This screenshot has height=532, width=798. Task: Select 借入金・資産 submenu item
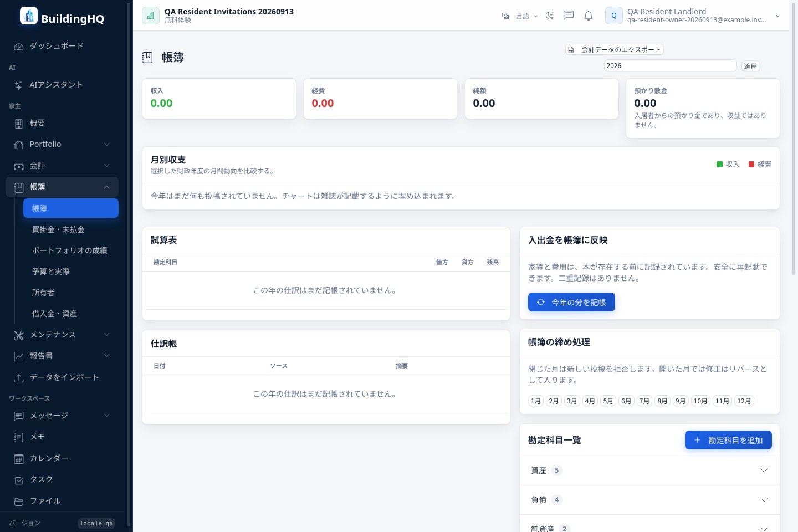coord(71,314)
